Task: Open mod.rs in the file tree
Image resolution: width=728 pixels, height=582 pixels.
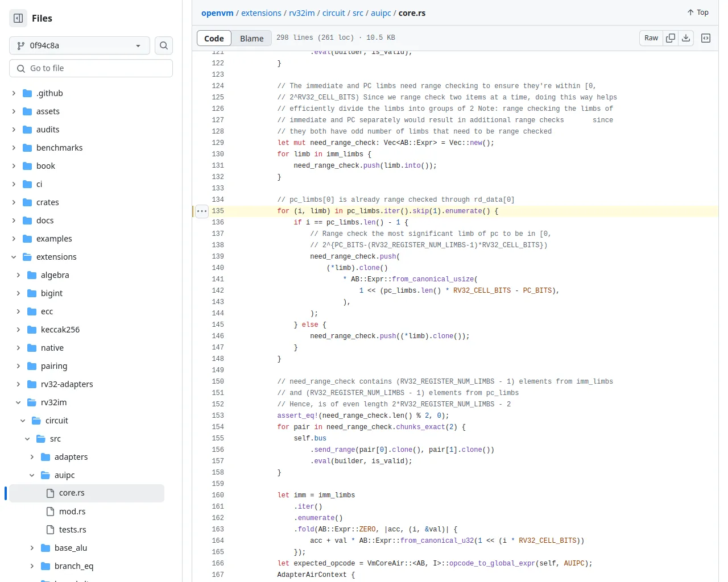Action: point(72,512)
